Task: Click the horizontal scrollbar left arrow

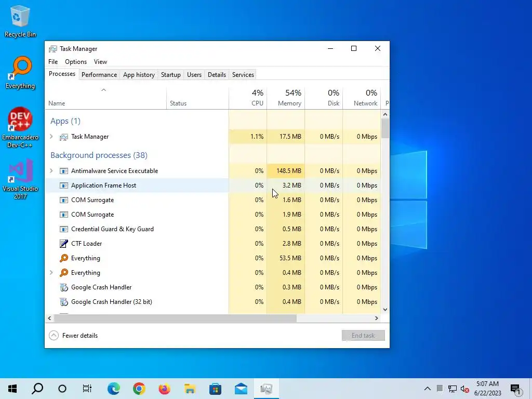Action: tap(49, 318)
